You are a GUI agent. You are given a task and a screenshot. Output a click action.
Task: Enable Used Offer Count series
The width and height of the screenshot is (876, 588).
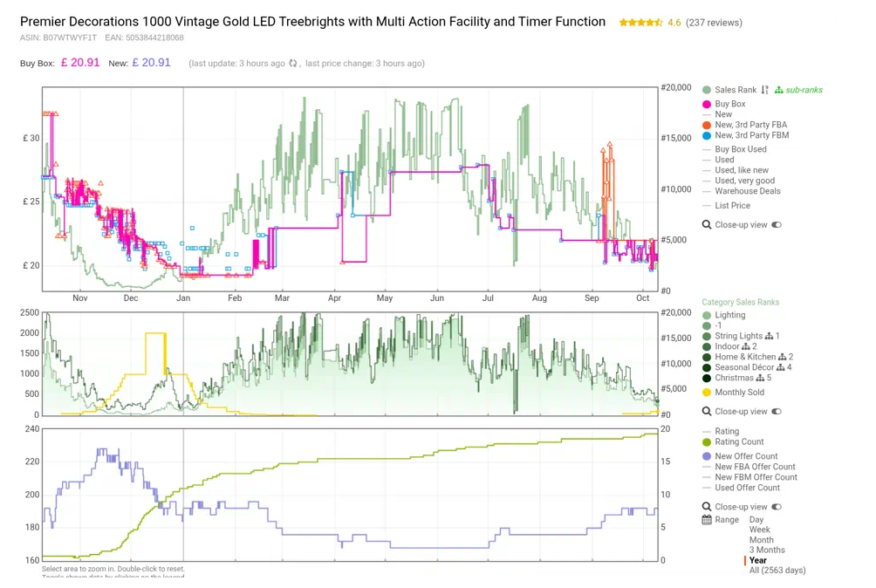[742, 488]
